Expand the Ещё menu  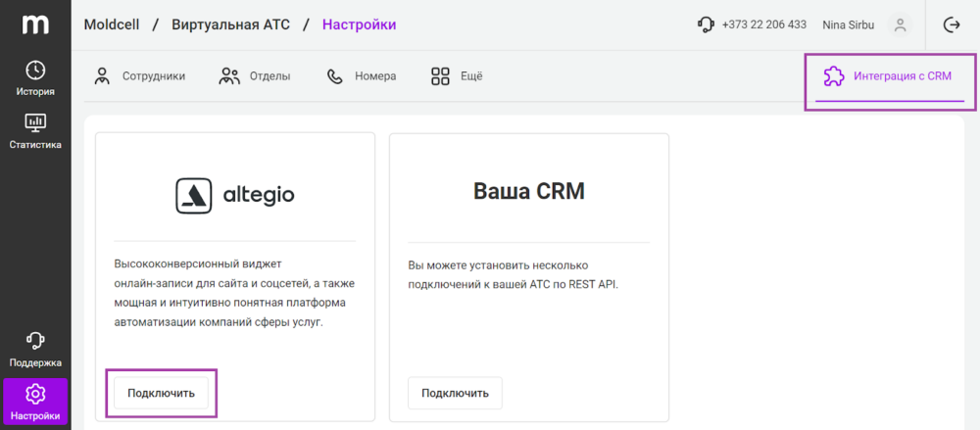coord(457,76)
